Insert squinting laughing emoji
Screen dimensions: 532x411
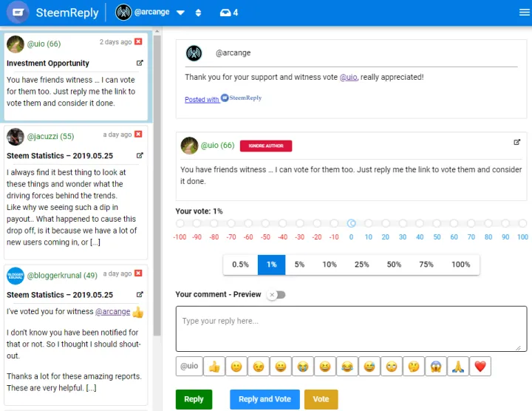[x=325, y=366]
